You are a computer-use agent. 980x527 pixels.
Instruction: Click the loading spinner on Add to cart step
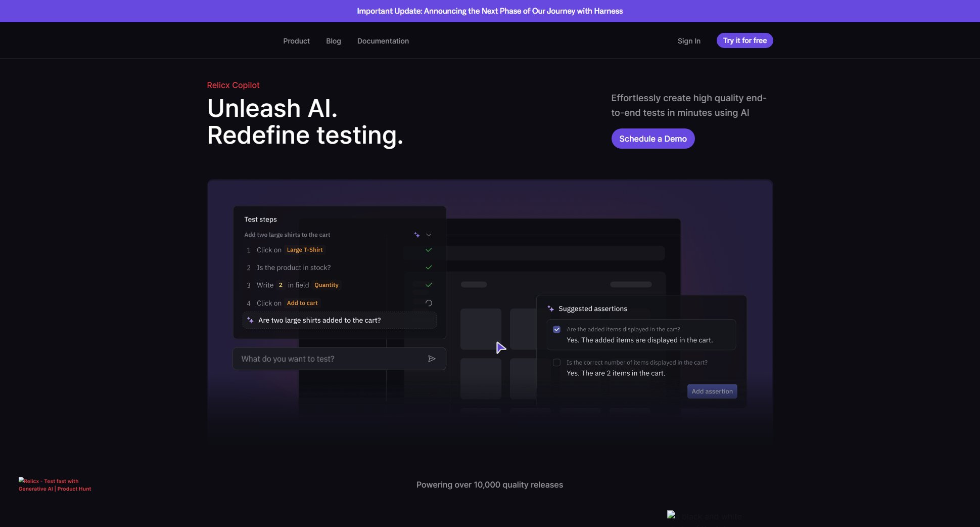tap(429, 303)
